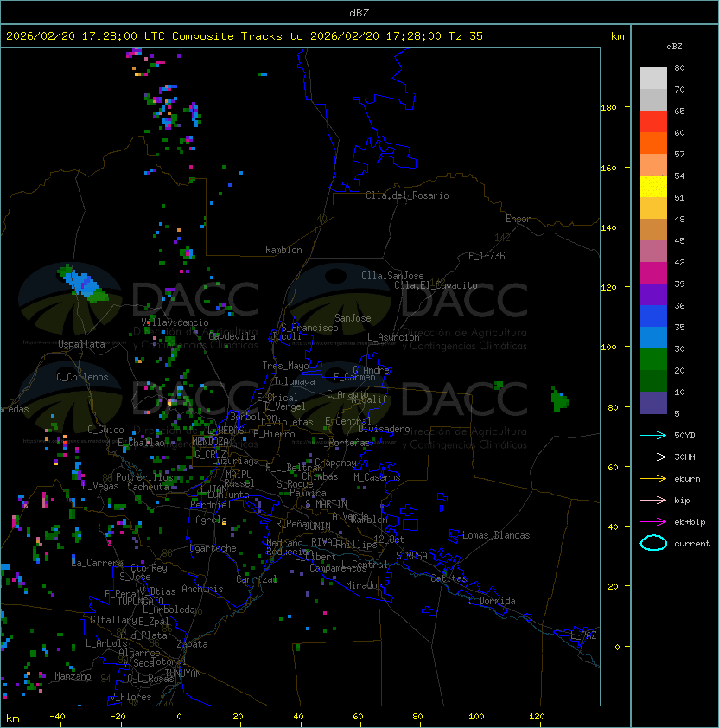719x728 pixels.
Task: Select the bright green 20–30 dBZ legend swatch
Action: click(653, 360)
